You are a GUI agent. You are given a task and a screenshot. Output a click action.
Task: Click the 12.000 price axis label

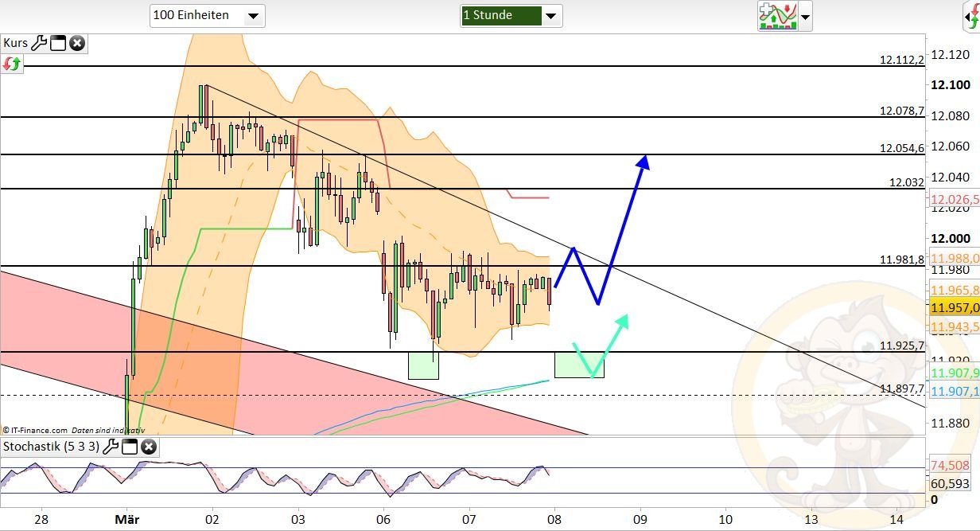951,238
